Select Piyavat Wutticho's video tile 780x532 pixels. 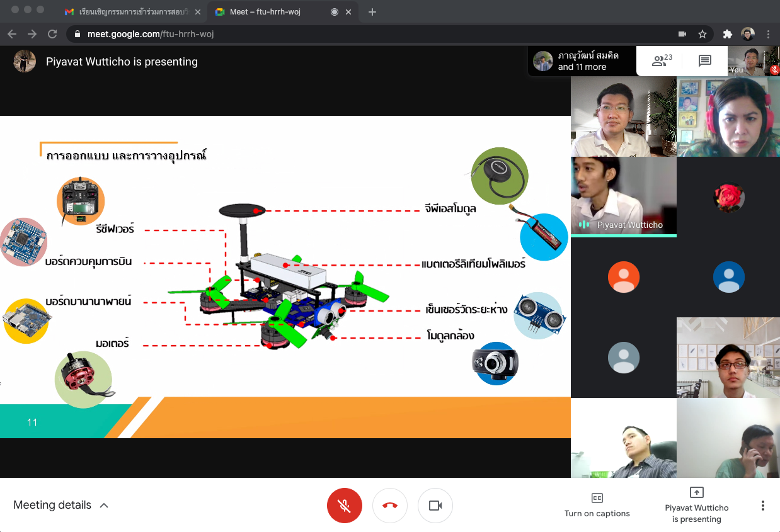click(x=623, y=196)
